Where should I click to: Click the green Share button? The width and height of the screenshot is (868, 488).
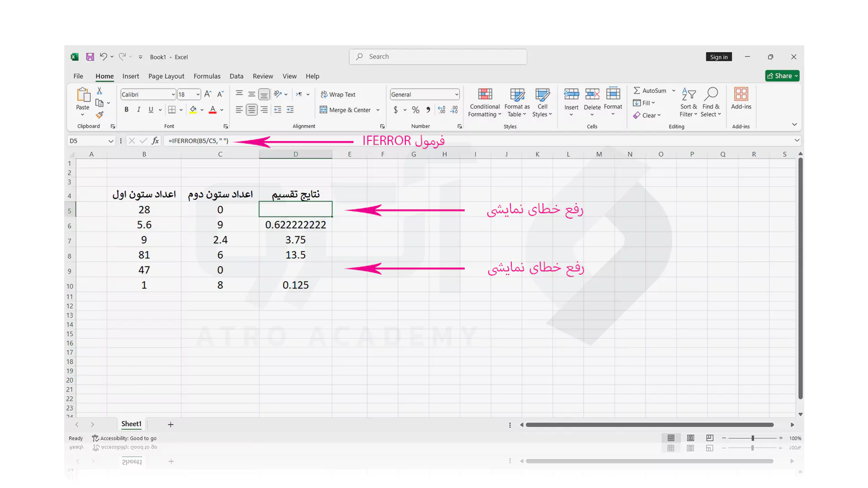[782, 76]
